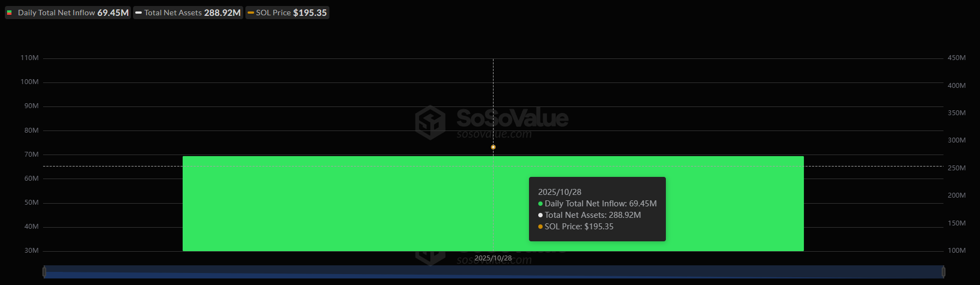Click the left handle of the range slider
Viewport: 980px width, 285px height.
click(44, 271)
